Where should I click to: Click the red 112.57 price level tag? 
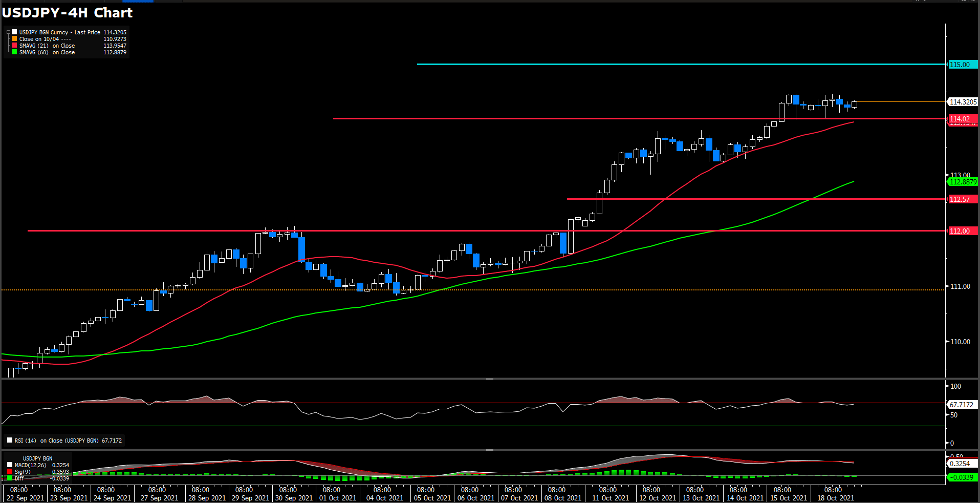pos(962,199)
